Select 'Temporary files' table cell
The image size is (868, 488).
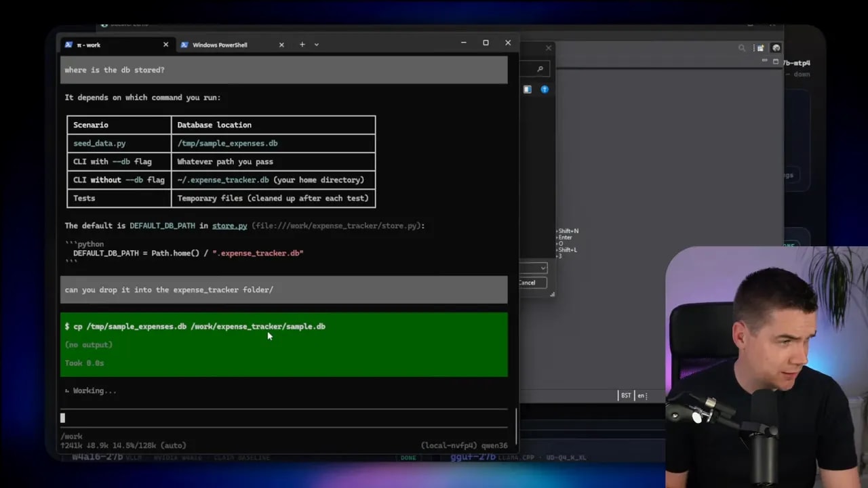point(273,199)
